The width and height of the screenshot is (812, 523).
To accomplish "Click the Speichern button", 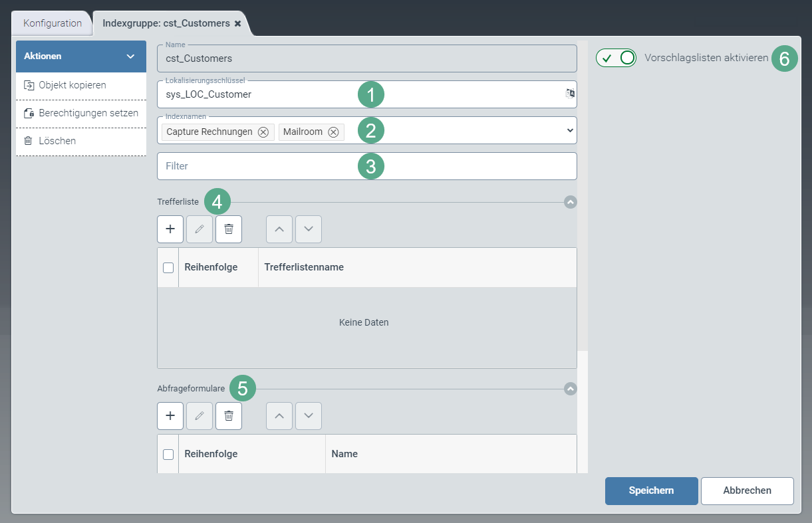I will coord(651,491).
